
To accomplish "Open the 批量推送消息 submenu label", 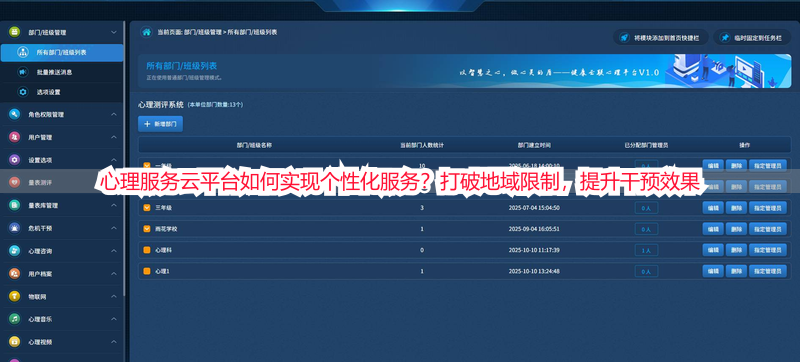I will tap(55, 72).
